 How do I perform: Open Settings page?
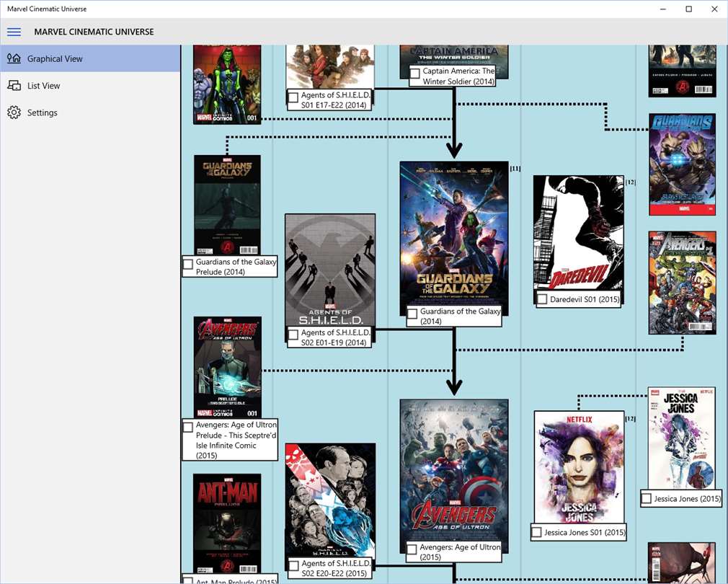coord(90,112)
